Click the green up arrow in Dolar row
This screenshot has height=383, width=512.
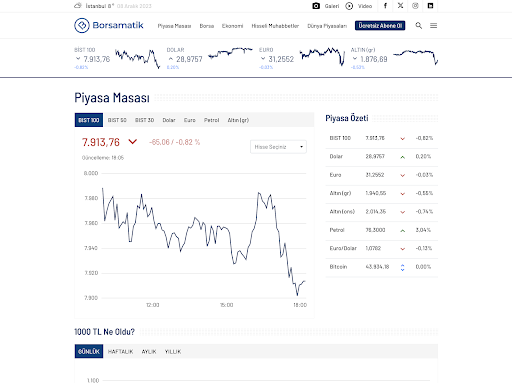[403, 157]
